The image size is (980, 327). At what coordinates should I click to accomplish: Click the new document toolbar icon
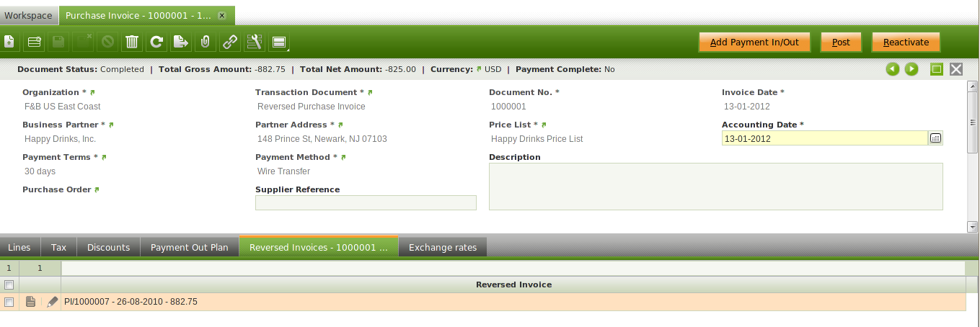pyautogui.click(x=9, y=42)
